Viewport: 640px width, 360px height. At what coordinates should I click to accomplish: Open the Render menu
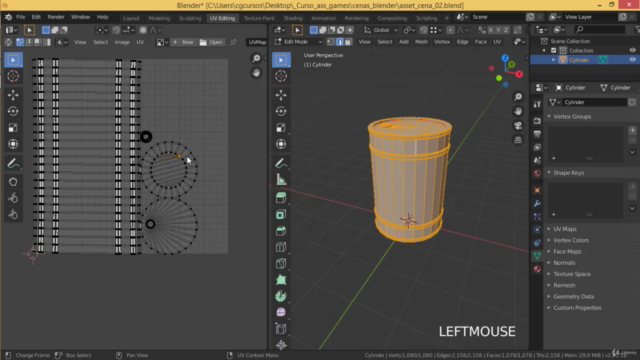56,17
